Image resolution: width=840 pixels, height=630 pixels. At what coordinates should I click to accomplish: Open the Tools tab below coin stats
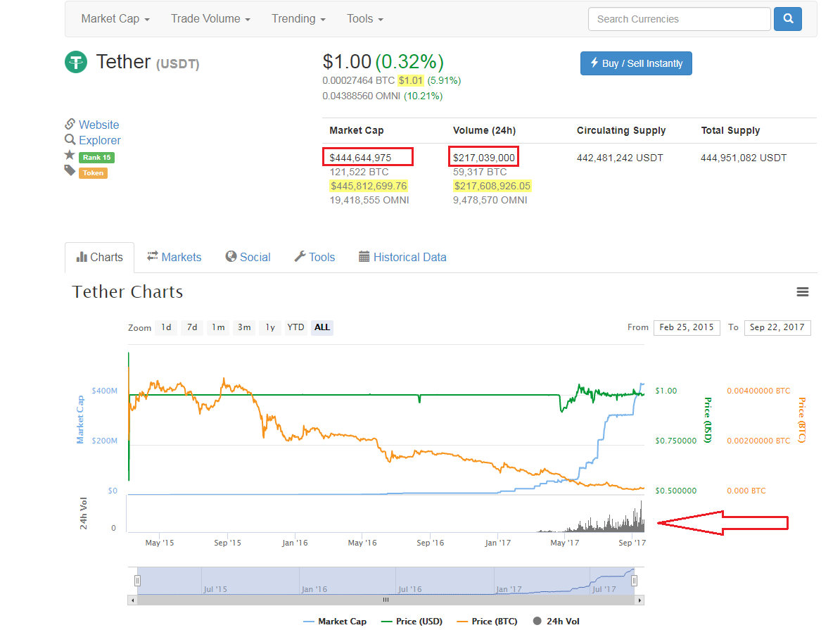314,258
